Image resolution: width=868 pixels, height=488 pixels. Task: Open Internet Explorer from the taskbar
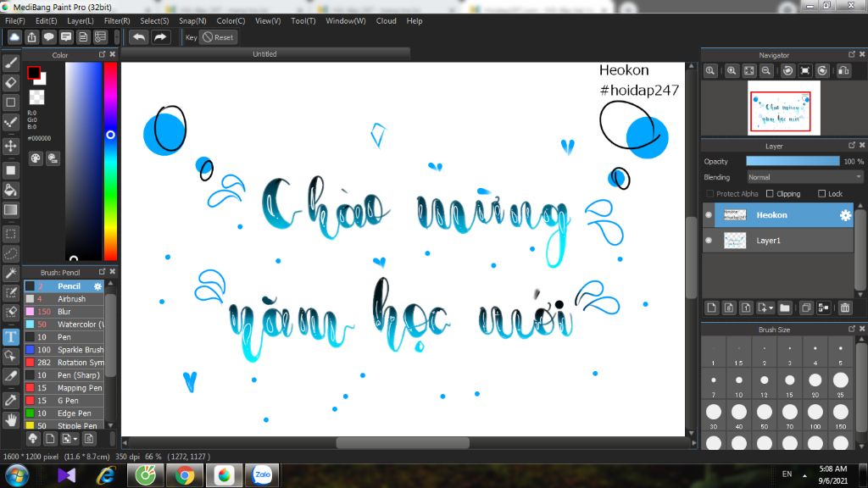click(x=106, y=474)
